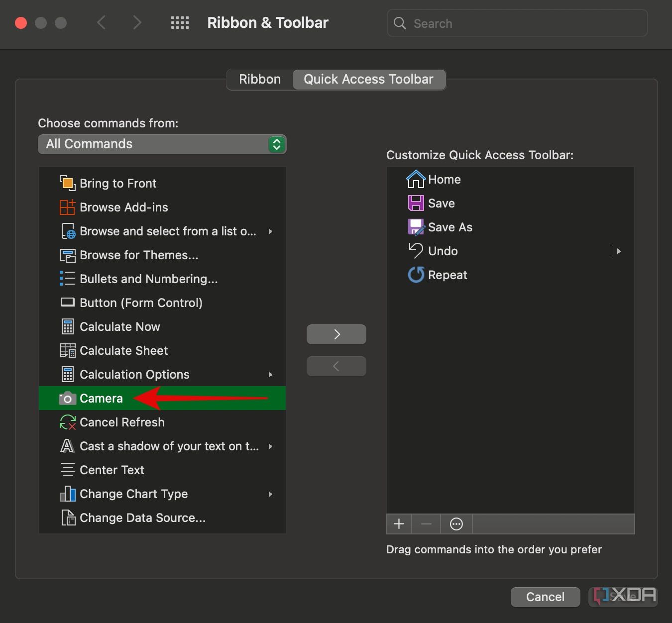Image resolution: width=672 pixels, height=623 pixels.
Task: Click the Camera icon in commands list
Action: [x=67, y=399]
